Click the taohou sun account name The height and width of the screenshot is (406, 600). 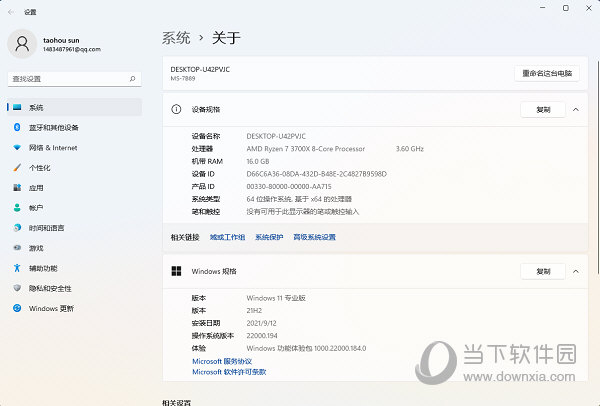61,40
